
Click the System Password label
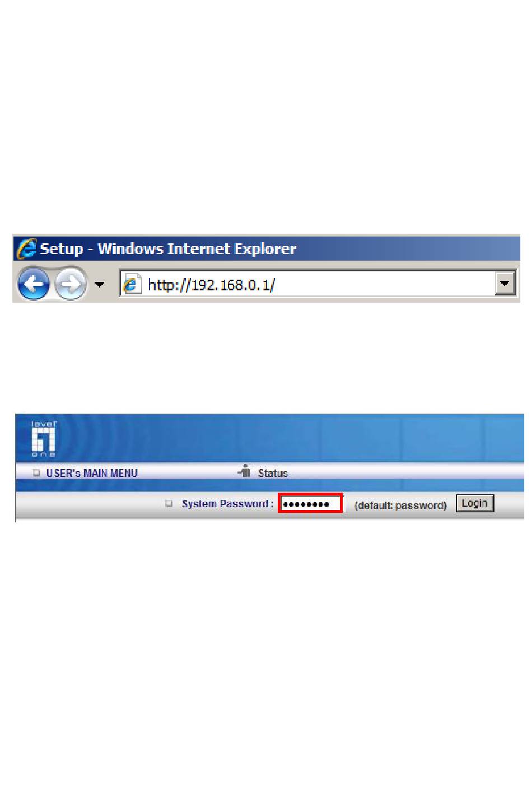coord(227,504)
